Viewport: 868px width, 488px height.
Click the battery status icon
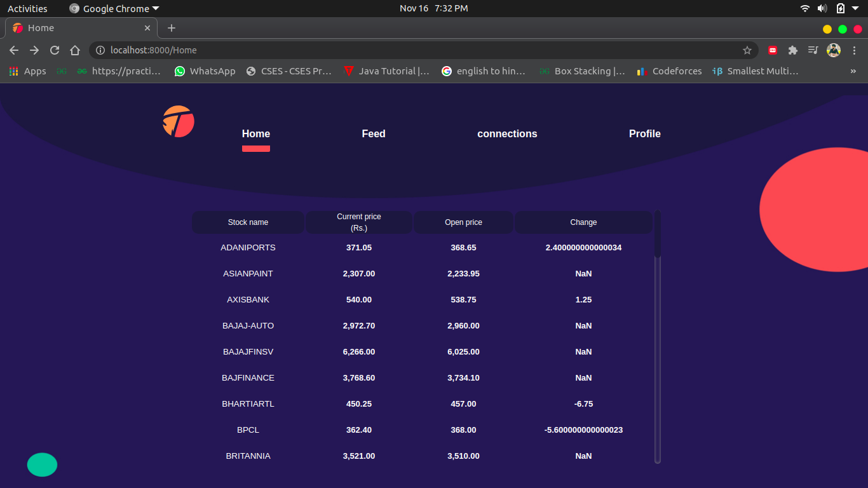[x=841, y=8]
